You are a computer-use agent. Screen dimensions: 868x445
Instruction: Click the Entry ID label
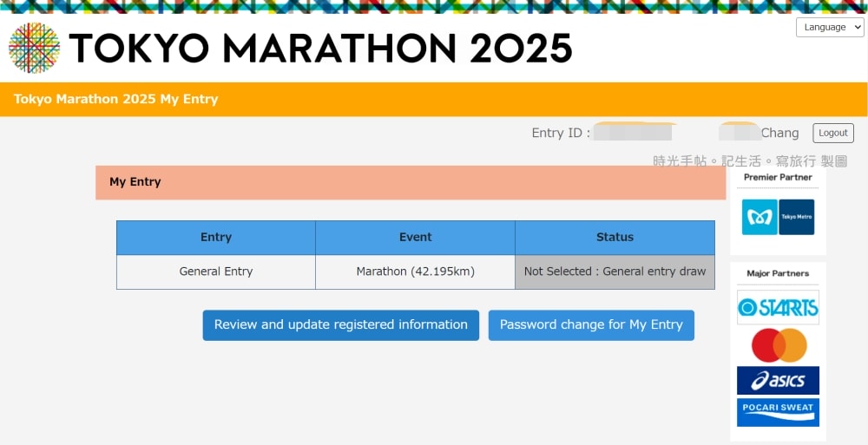click(560, 133)
